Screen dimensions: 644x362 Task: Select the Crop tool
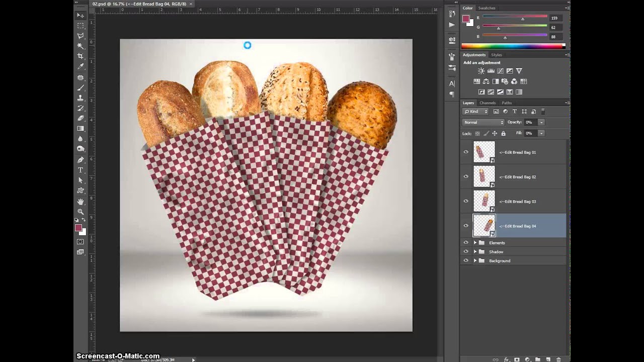click(x=80, y=56)
